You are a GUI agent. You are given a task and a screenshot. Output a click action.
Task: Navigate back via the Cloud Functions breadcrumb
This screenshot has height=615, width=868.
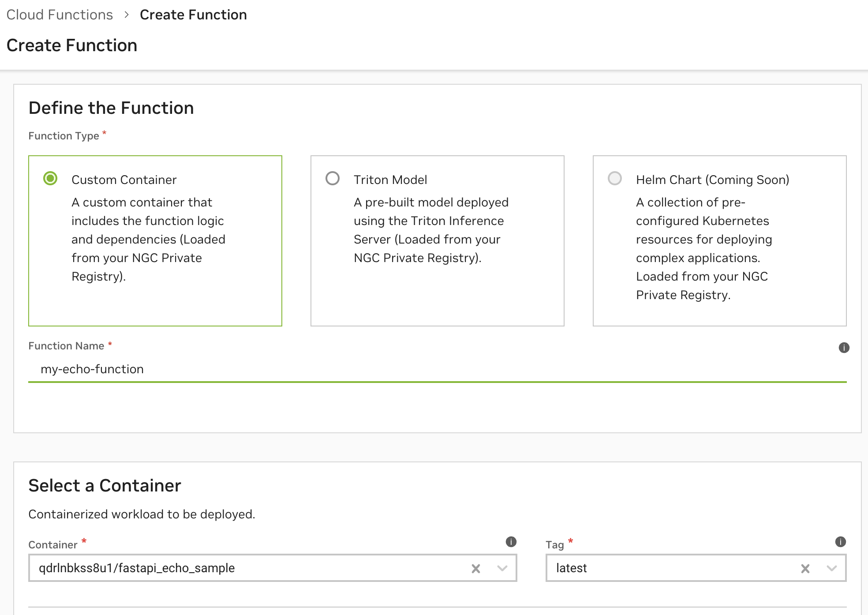point(60,15)
